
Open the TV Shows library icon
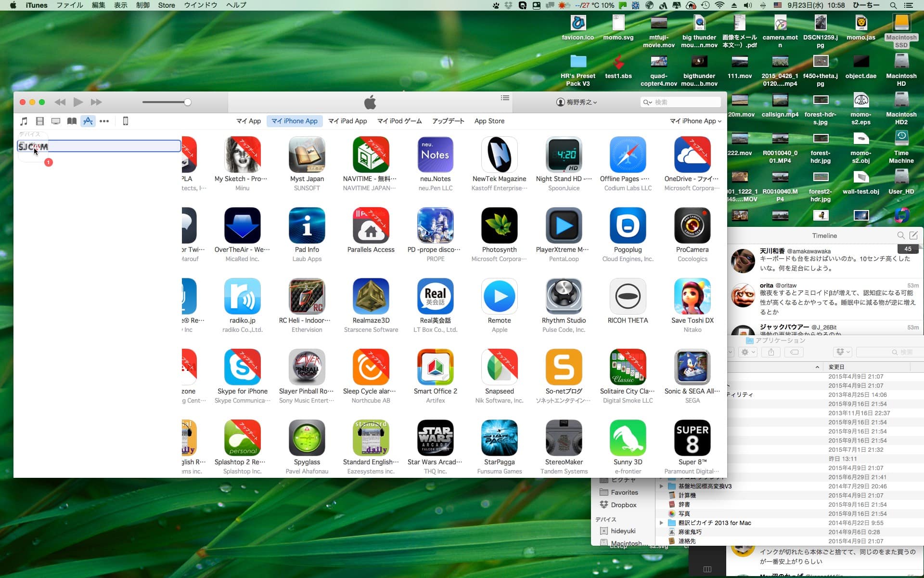click(x=56, y=121)
